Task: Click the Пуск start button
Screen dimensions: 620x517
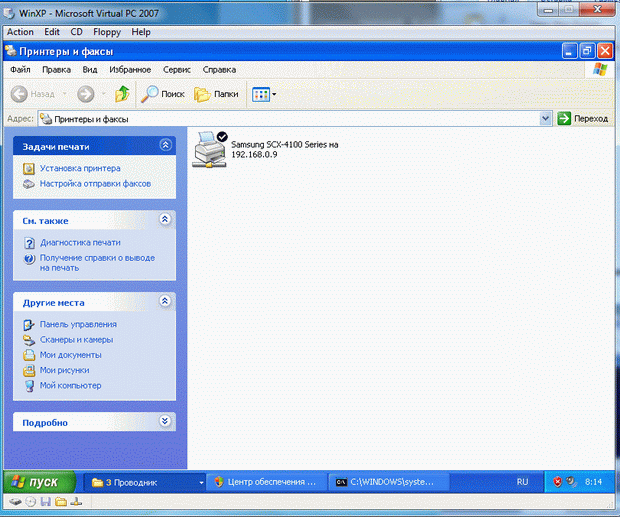Action: [x=40, y=482]
